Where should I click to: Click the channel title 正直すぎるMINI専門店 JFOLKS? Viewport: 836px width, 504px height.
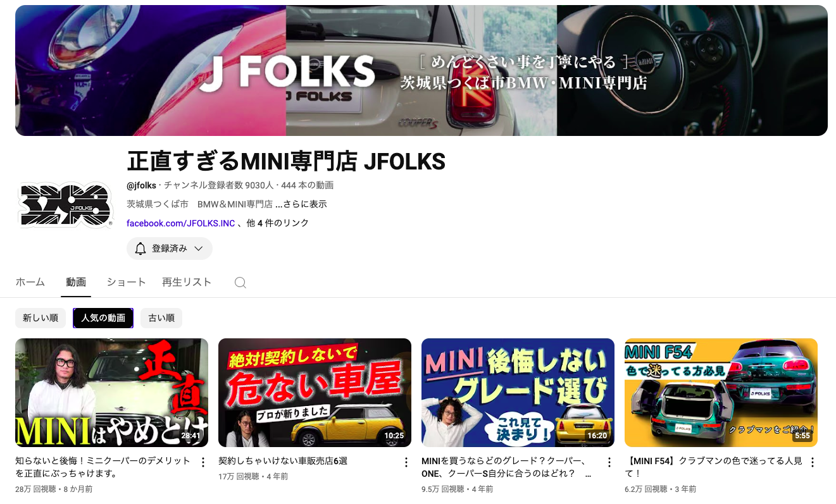tap(286, 162)
